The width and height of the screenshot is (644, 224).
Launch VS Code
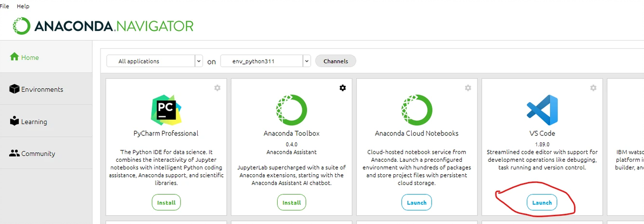pyautogui.click(x=542, y=202)
